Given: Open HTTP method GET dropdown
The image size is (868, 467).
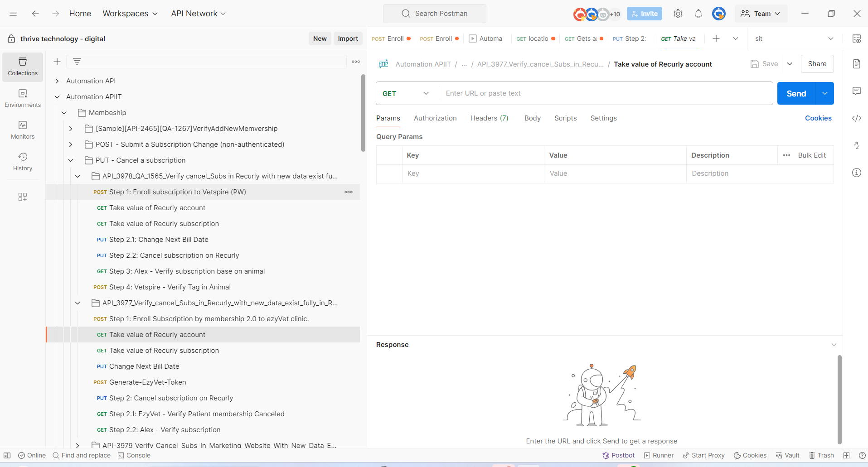Looking at the screenshot, I should tap(407, 93).
